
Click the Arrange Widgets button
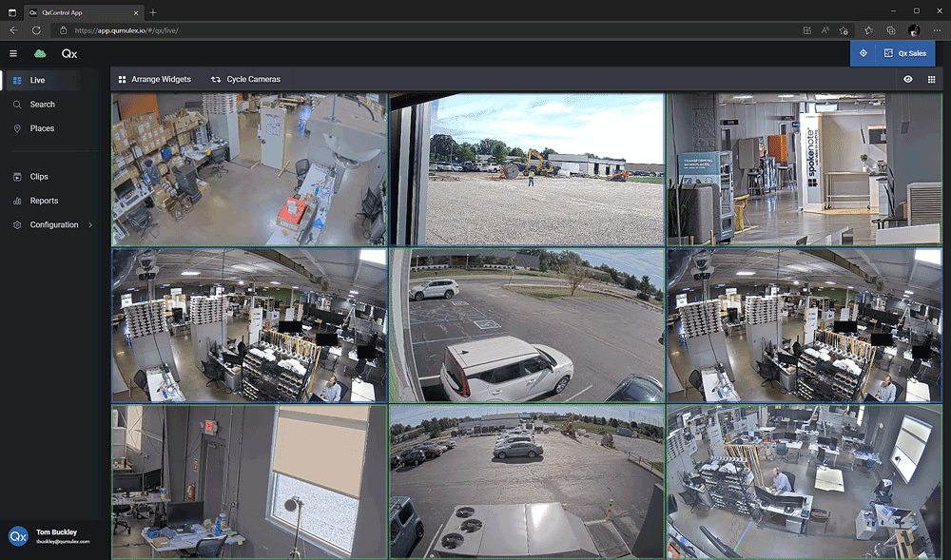click(155, 79)
